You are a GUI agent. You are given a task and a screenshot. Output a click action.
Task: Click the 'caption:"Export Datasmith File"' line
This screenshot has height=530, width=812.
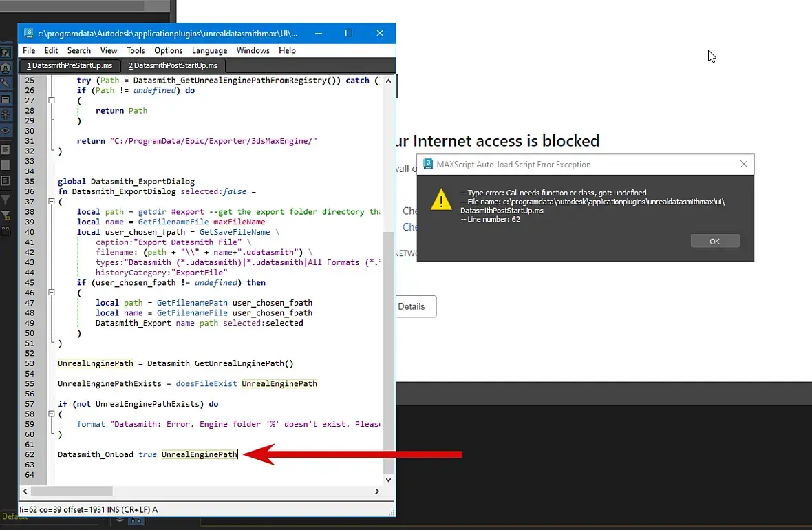coord(173,242)
